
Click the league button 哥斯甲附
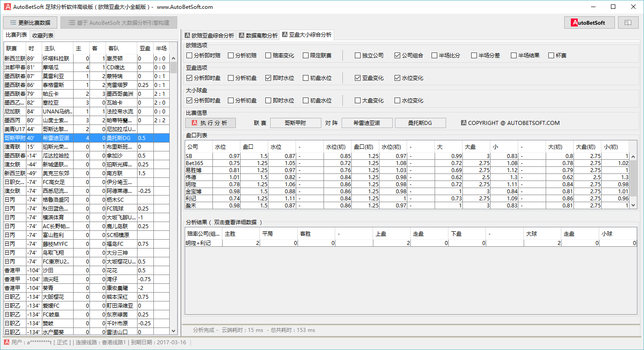click(x=295, y=123)
